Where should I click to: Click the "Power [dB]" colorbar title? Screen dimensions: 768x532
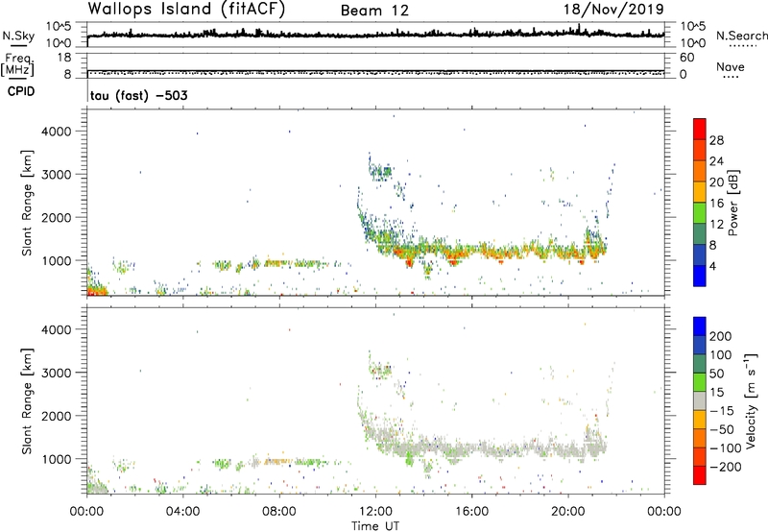point(732,203)
